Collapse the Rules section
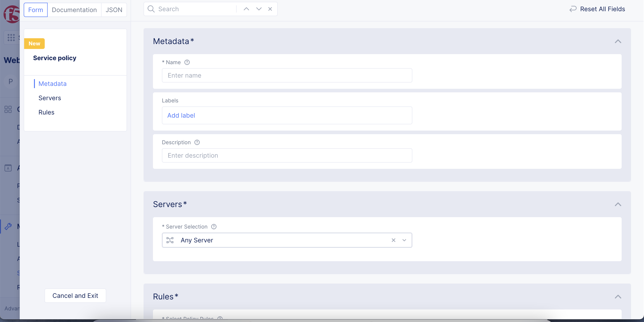Screen dimensions: 644x322 [618, 297]
